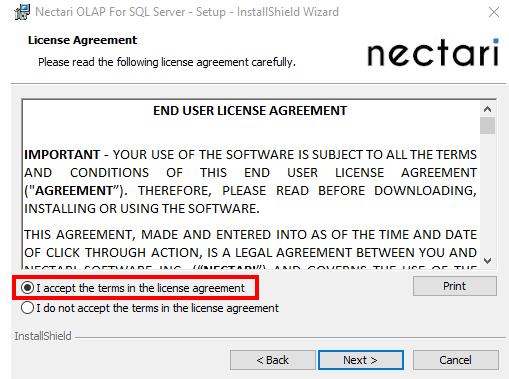
Task: Close the InstallShield Wizard window
Action: click(494, 12)
